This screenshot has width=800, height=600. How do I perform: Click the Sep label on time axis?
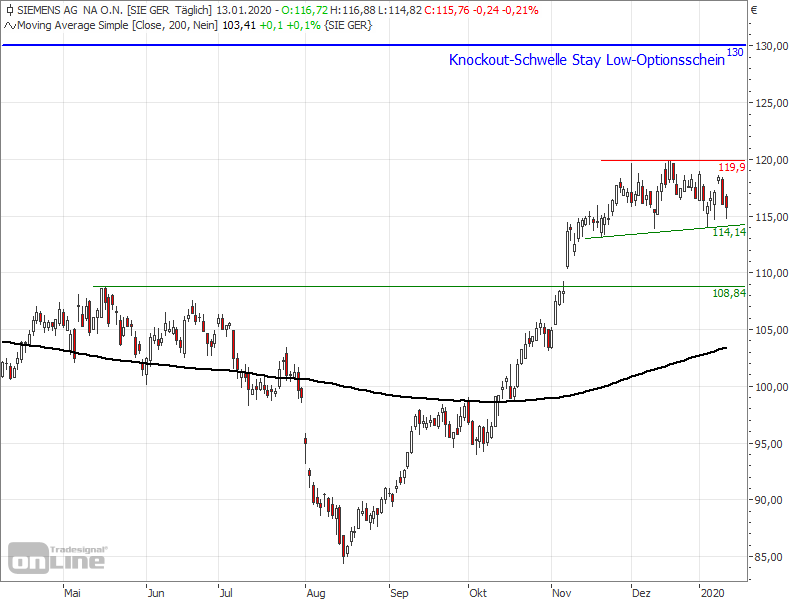pyautogui.click(x=399, y=593)
